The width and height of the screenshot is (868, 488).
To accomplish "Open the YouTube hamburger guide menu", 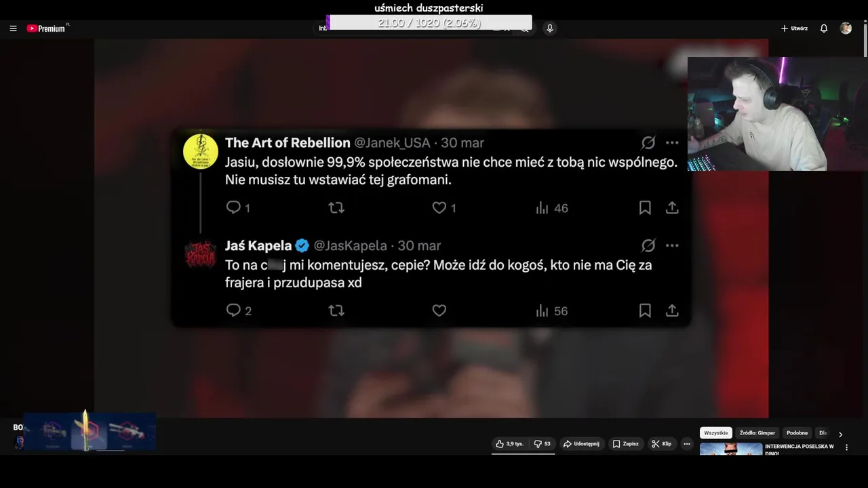I will (x=13, y=28).
